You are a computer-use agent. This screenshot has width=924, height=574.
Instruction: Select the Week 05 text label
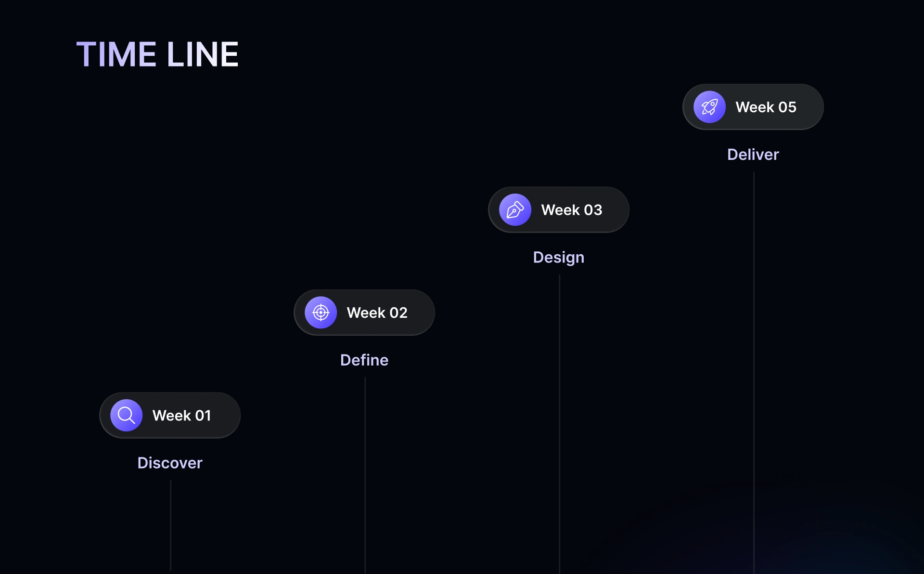(x=766, y=107)
